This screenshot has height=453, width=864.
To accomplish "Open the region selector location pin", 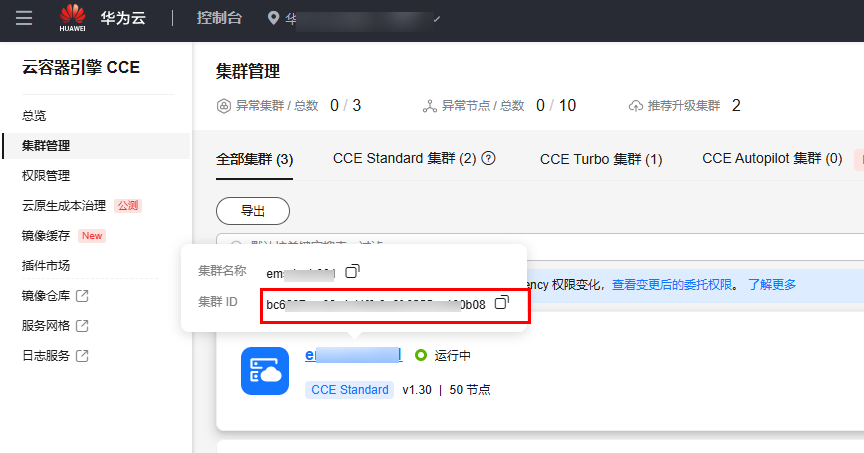I will (x=273, y=18).
